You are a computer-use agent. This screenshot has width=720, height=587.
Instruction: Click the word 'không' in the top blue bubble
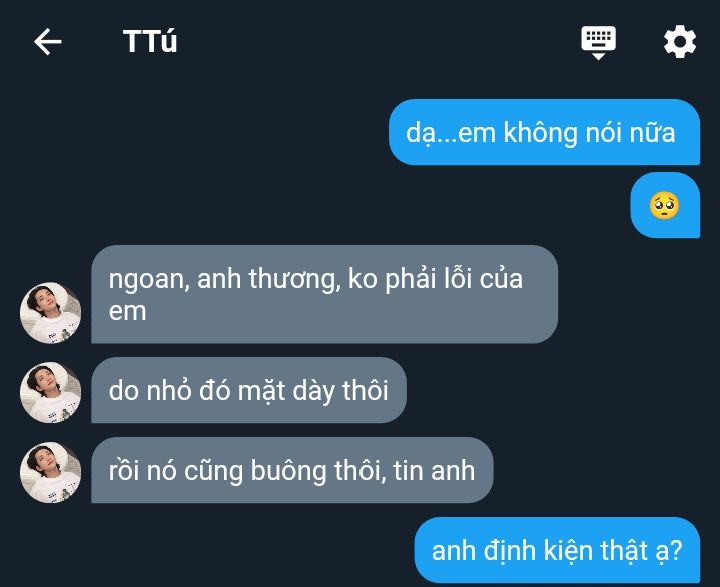tap(540, 132)
